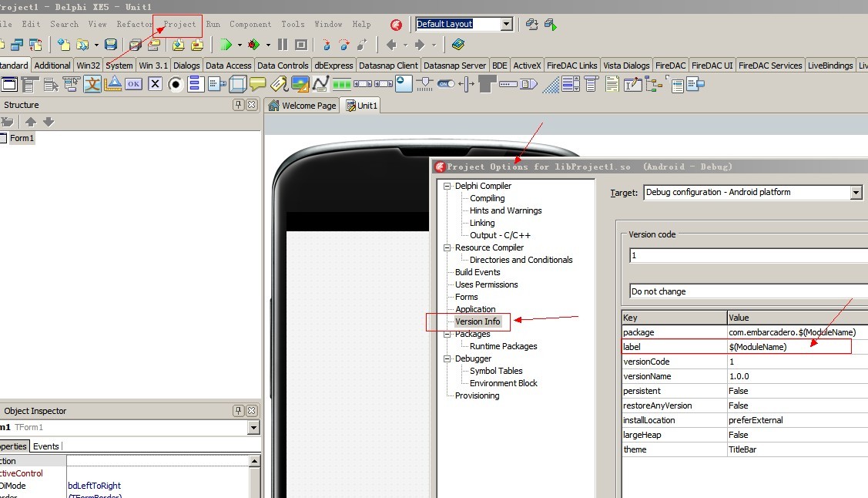Click the Trace Into icon
The width and height of the screenshot is (868, 498).
click(327, 44)
